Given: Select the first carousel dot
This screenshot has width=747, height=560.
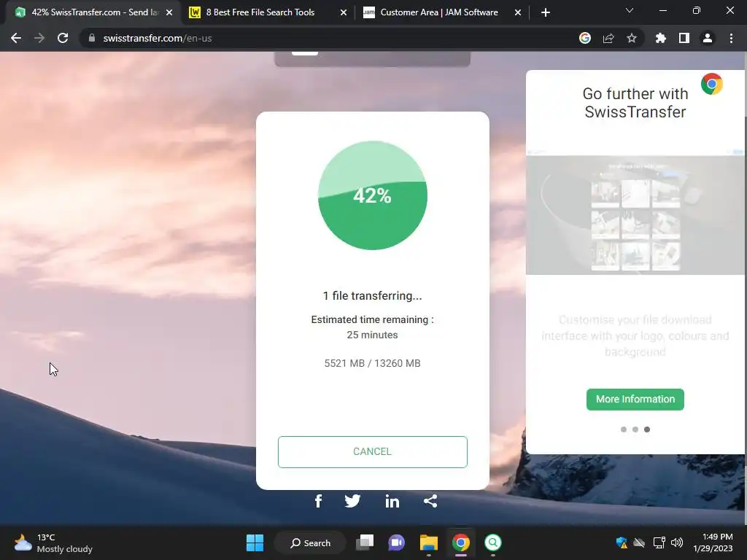Looking at the screenshot, I should click(624, 429).
